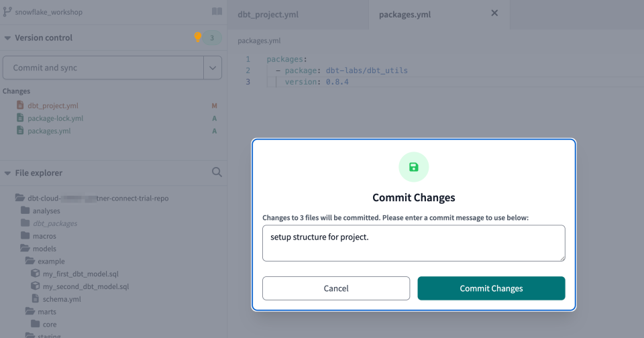Close the packages.yml tab
This screenshot has height=338, width=644.
point(495,13)
